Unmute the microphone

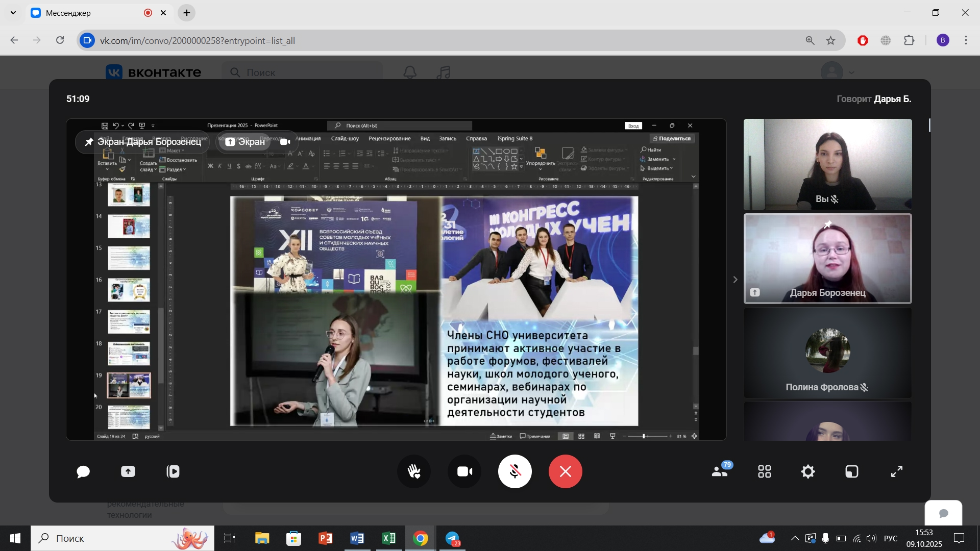click(514, 472)
